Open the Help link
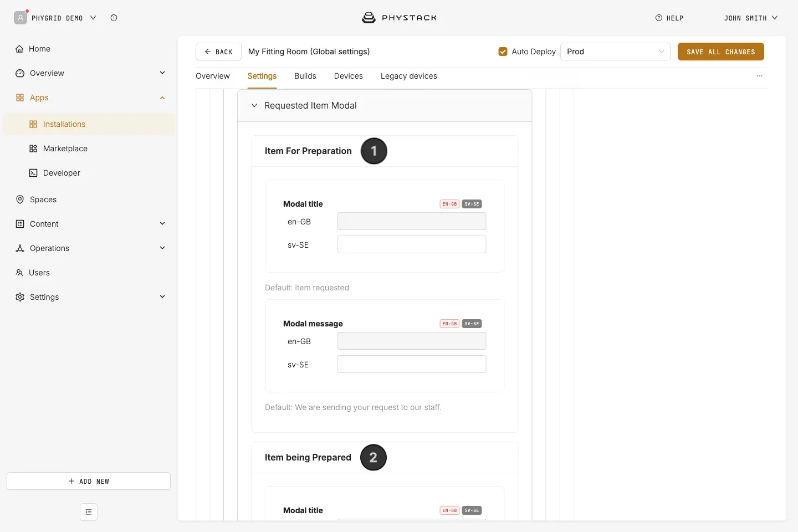The image size is (798, 532). [669, 18]
